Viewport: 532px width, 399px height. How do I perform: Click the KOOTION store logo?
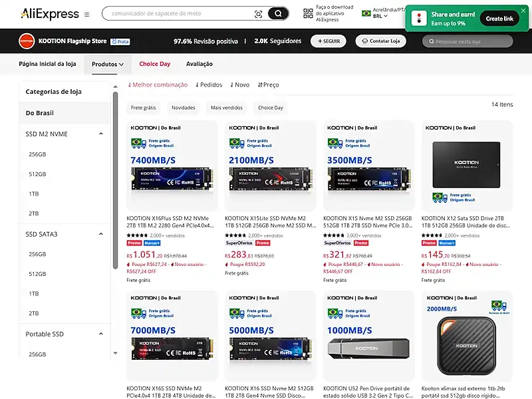[25, 41]
